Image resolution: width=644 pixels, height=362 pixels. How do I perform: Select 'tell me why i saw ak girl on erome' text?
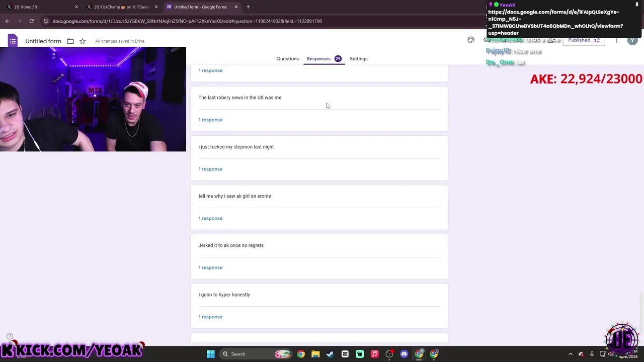coord(234,196)
